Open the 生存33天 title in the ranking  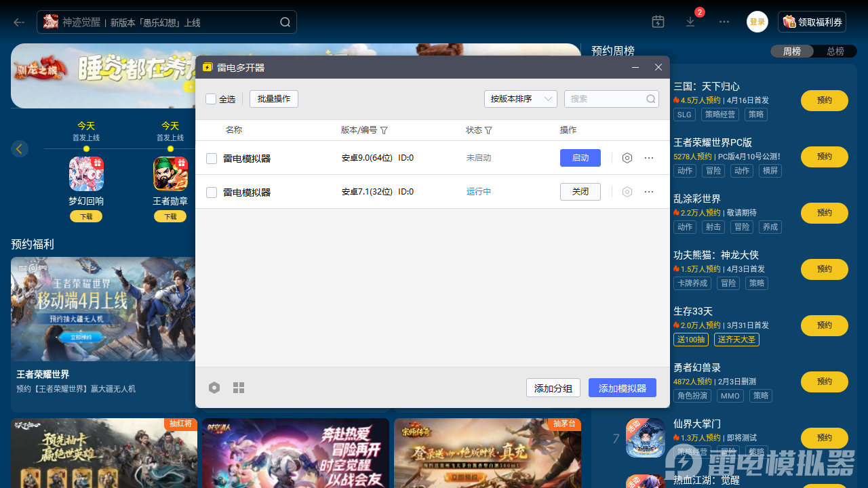coord(693,312)
